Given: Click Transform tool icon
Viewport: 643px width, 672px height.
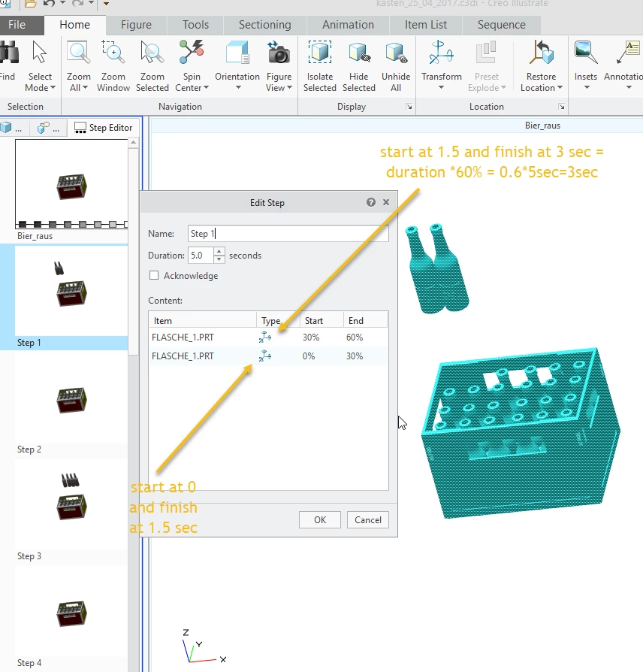Looking at the screenshot, I should click(x=441, y=53).
